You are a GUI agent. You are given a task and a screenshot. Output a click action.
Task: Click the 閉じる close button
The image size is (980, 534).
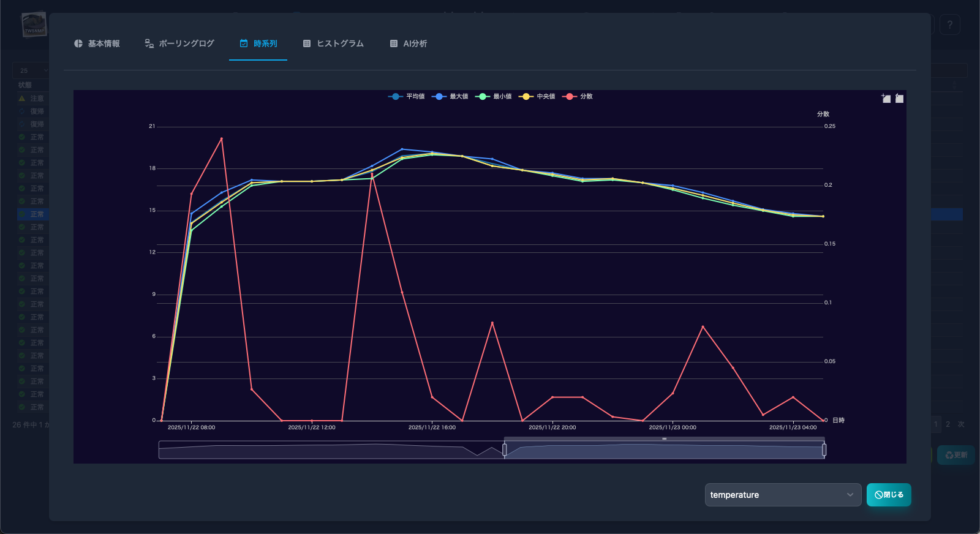coord(889,495)
